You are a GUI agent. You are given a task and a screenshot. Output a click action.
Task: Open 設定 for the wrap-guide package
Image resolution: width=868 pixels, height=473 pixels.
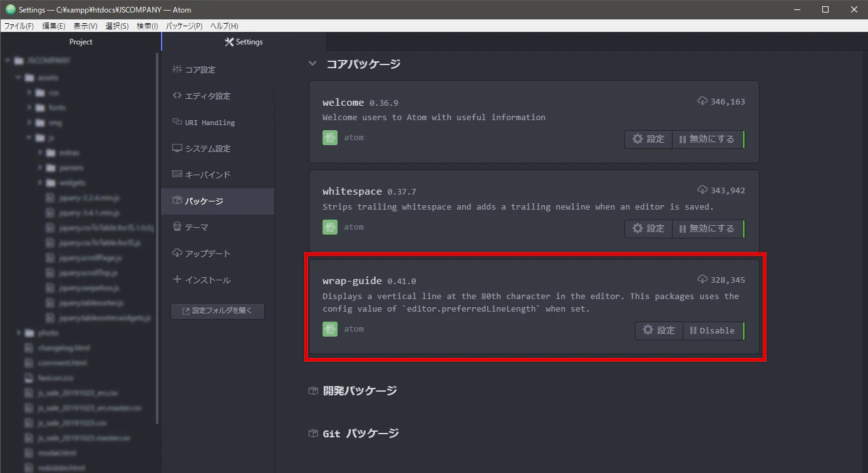tap(659, 330)
